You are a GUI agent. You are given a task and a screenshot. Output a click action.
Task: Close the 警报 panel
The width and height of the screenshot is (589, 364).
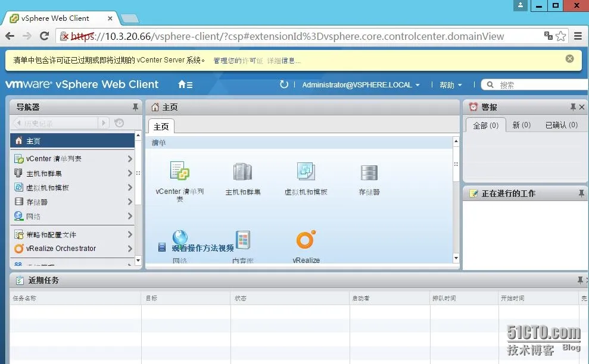click(x=582, y=107)
